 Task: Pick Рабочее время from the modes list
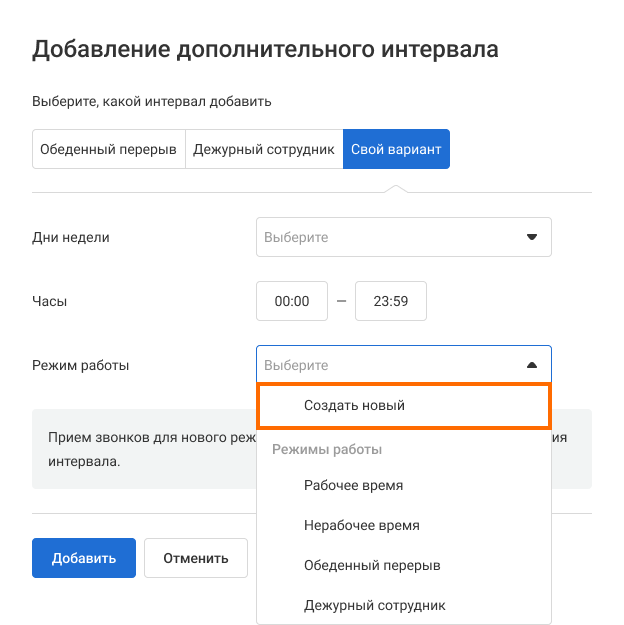(x=354, y=485)
